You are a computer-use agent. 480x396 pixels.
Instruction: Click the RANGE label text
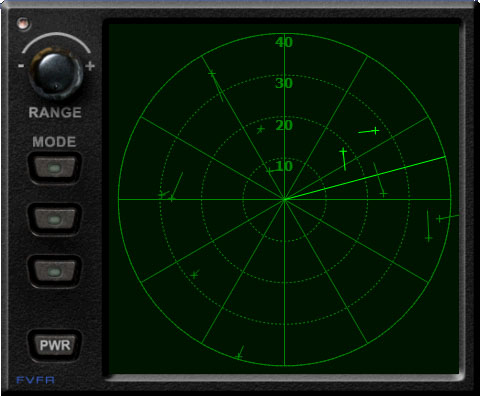[x=55, y=113]
